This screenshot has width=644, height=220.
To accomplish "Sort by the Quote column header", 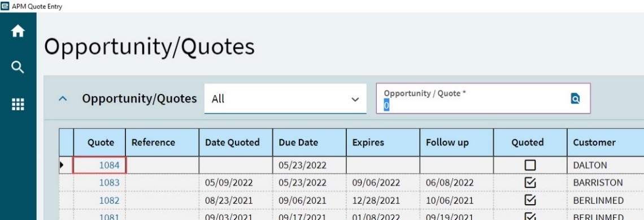I will [x=99, y=143].
